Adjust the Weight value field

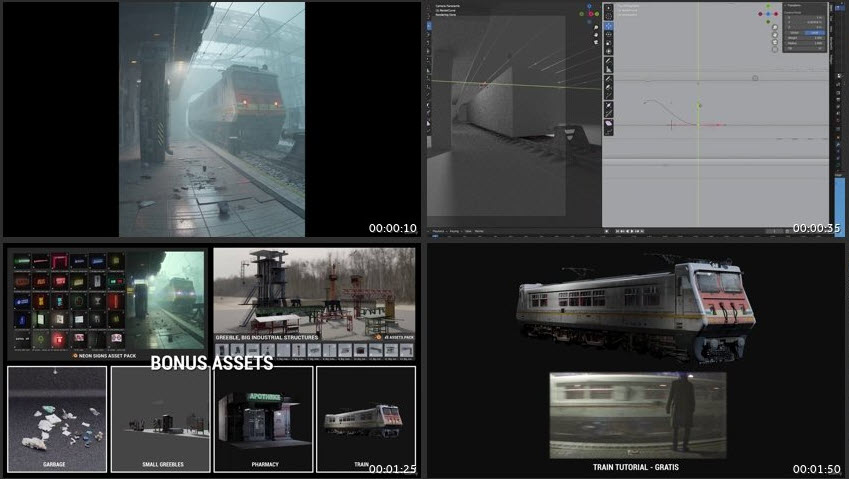point(805,38)
